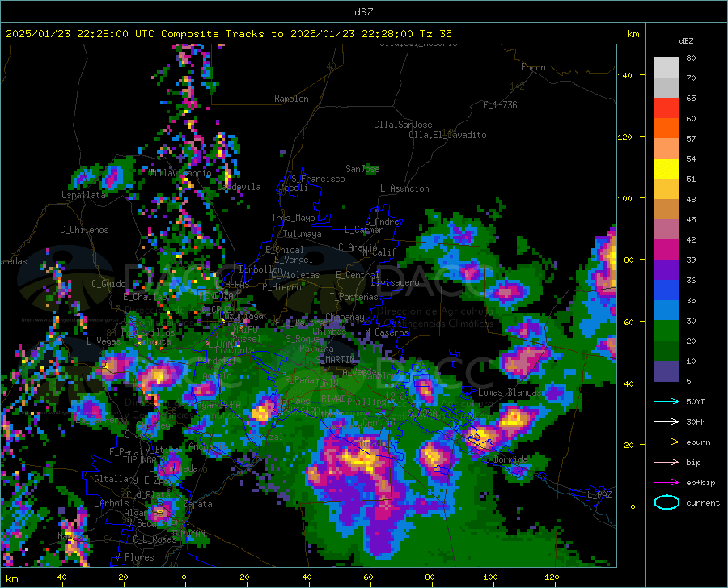
Task: Select the tan 45-48 dBZ swatch
Action: tap(667, 209)
